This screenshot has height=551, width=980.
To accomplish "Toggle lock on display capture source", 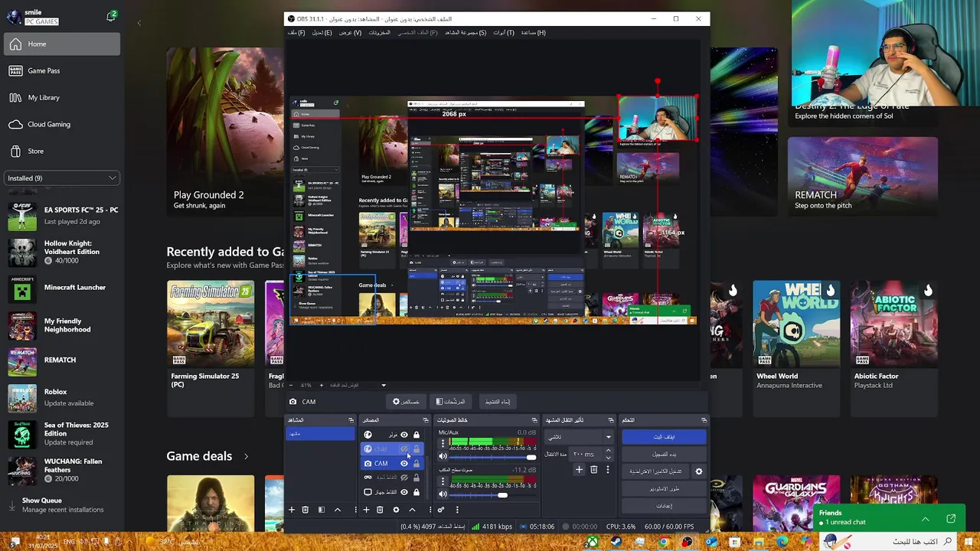I will pos(416,492).
